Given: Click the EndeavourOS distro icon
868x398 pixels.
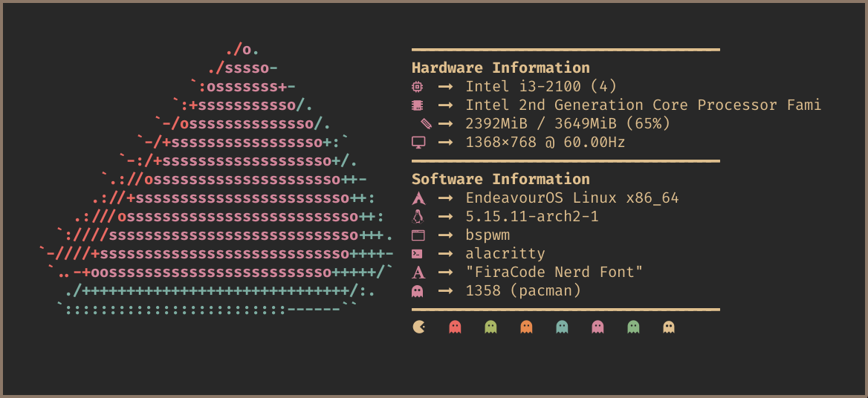Looking at the screenshot, I should [418, 198].
